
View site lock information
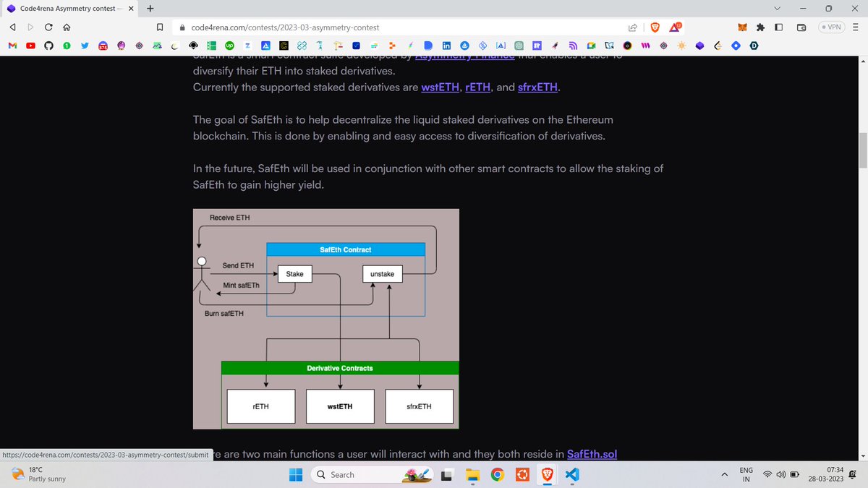182,27
